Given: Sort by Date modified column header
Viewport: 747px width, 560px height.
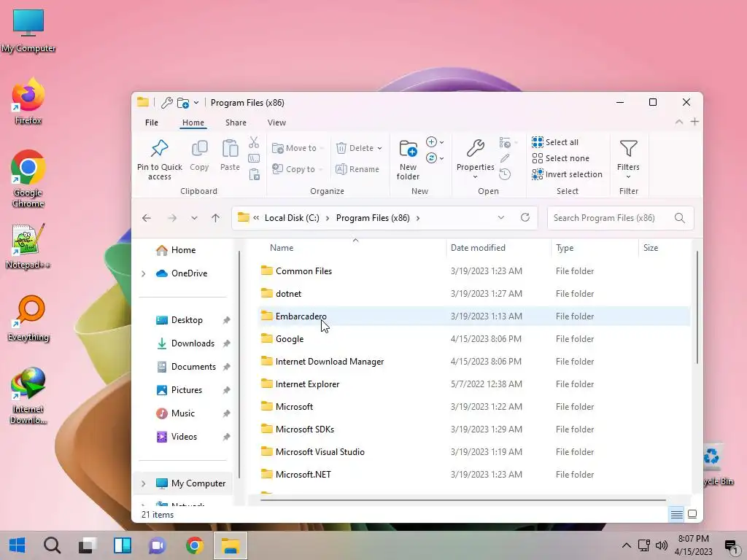Looking at the screenshot, I should click(478, 248).
